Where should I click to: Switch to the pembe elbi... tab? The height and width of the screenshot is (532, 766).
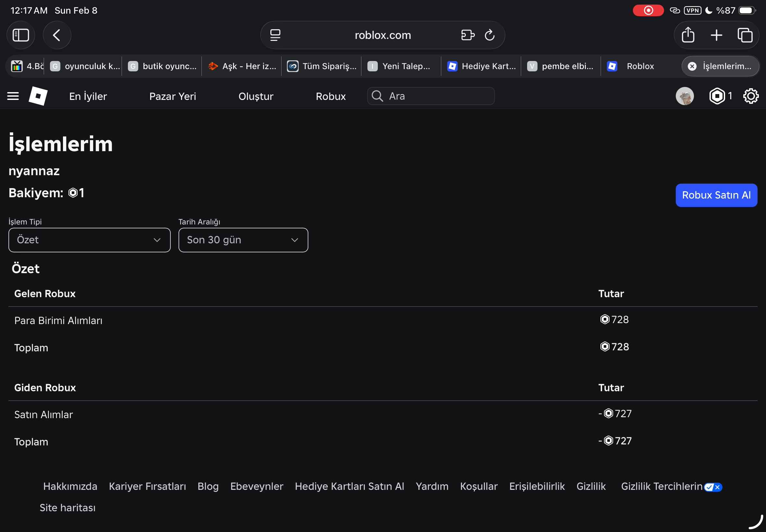tap(560, 66)
